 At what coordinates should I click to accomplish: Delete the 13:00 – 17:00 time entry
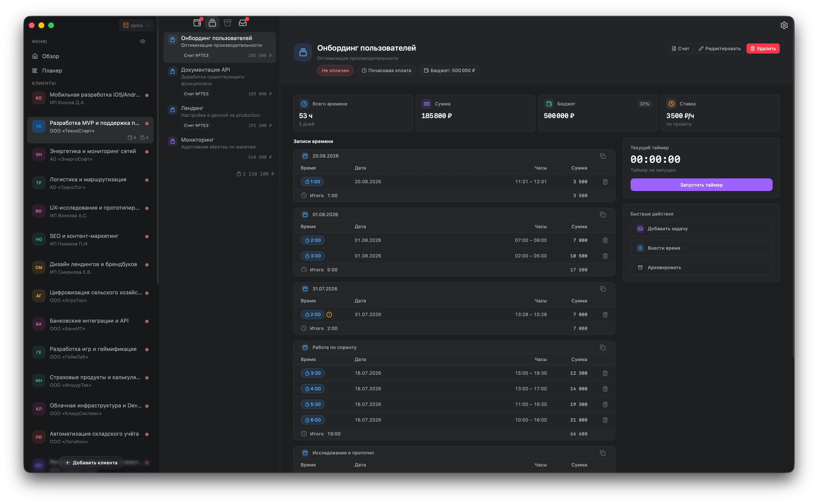605,389
